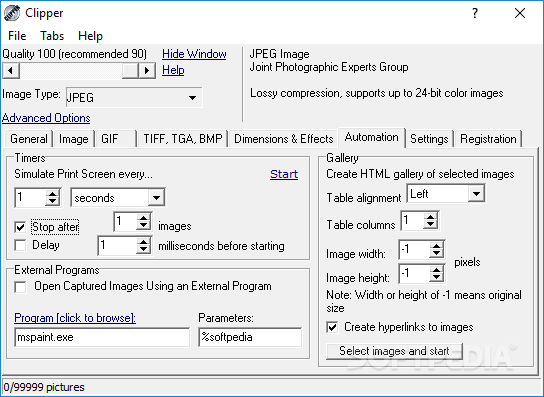Open the Advanced Options link
Image resolution: width=544 pixels, height=397 pixels.
(x=46, y=118)
